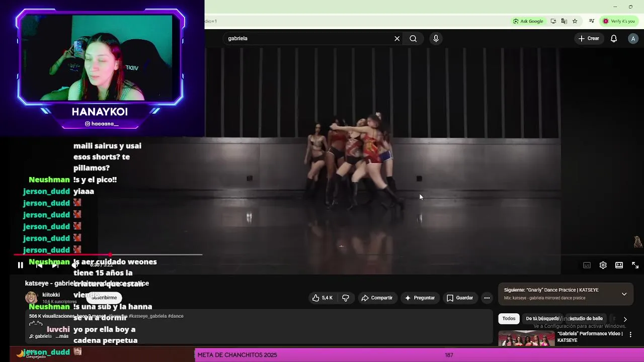Open more actions three-dot menu
The image size is (644, 362).
coord(487,298)
